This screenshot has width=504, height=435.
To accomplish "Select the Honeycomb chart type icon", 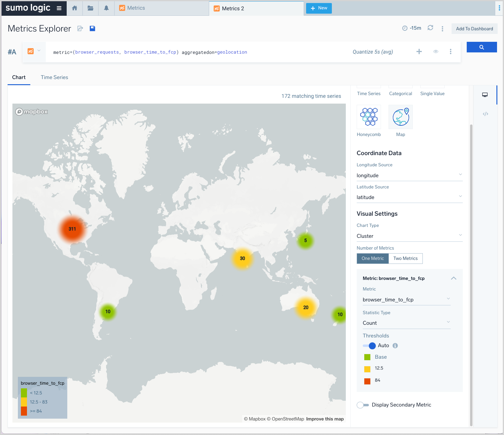I will (x=369, y=117).
